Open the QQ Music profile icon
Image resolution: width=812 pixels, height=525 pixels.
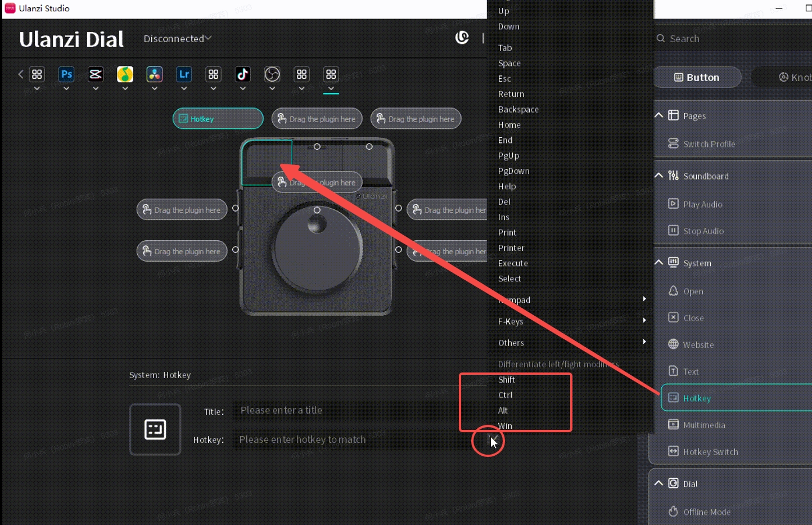(125, 74)
